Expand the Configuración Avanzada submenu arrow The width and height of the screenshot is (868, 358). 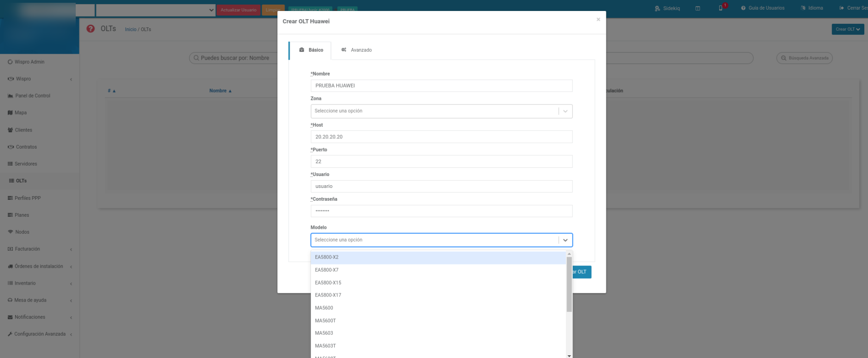click(71, 335)
